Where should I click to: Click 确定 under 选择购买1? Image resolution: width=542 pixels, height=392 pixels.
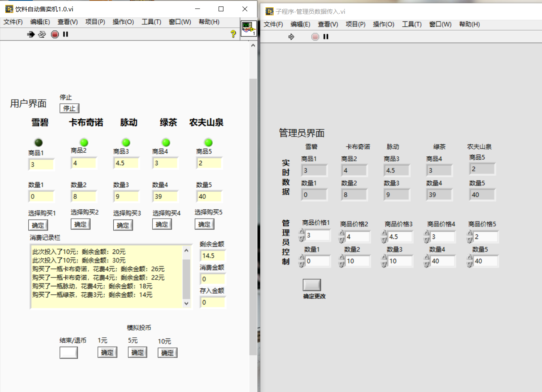(38, 225)
